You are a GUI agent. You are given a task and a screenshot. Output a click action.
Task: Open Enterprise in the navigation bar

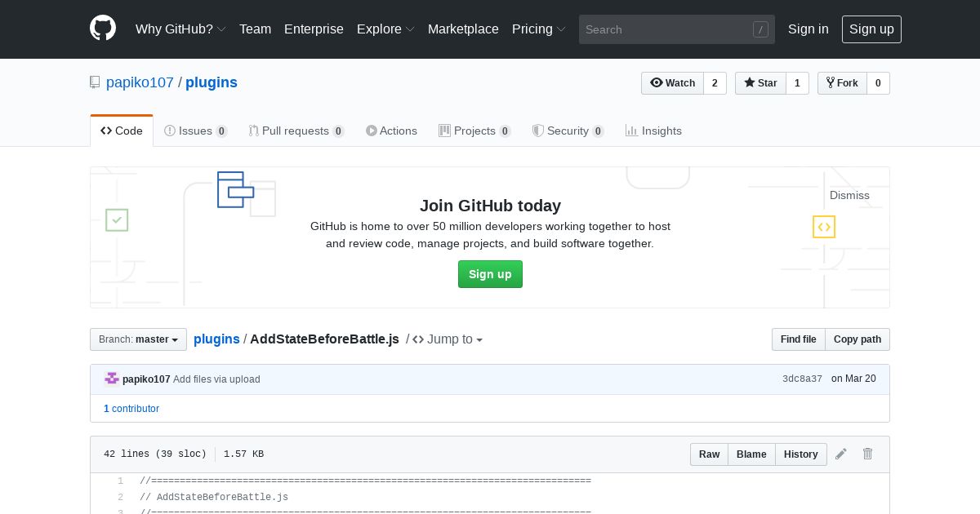click(314, 29)
